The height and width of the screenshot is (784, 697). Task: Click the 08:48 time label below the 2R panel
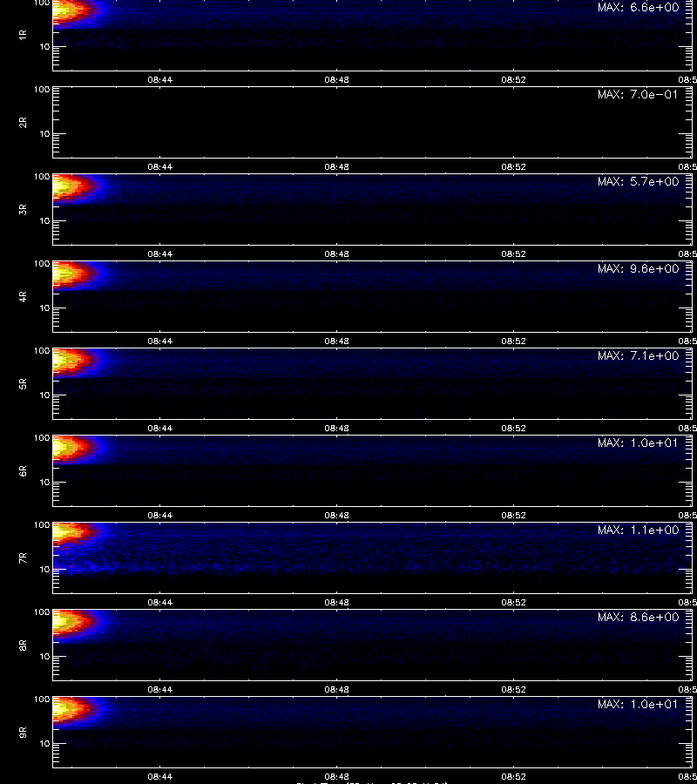336,166
